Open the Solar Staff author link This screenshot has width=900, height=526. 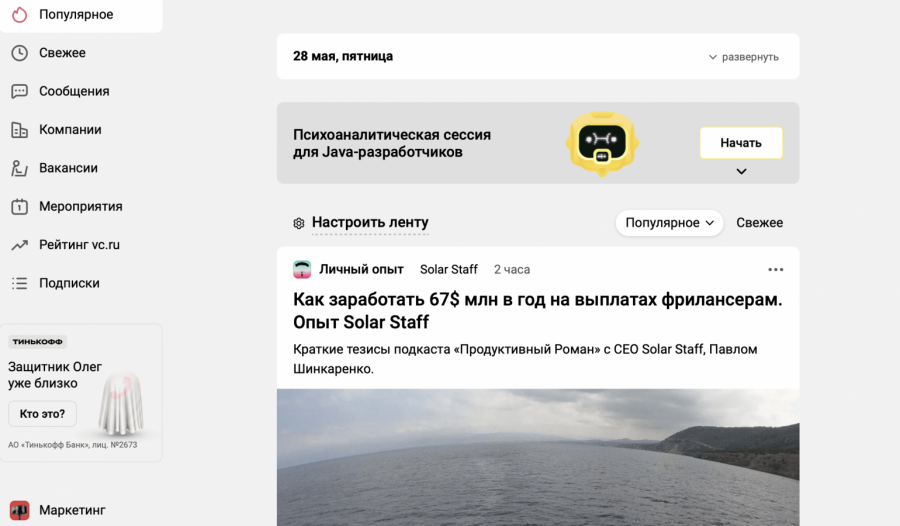tap(448, 270)
